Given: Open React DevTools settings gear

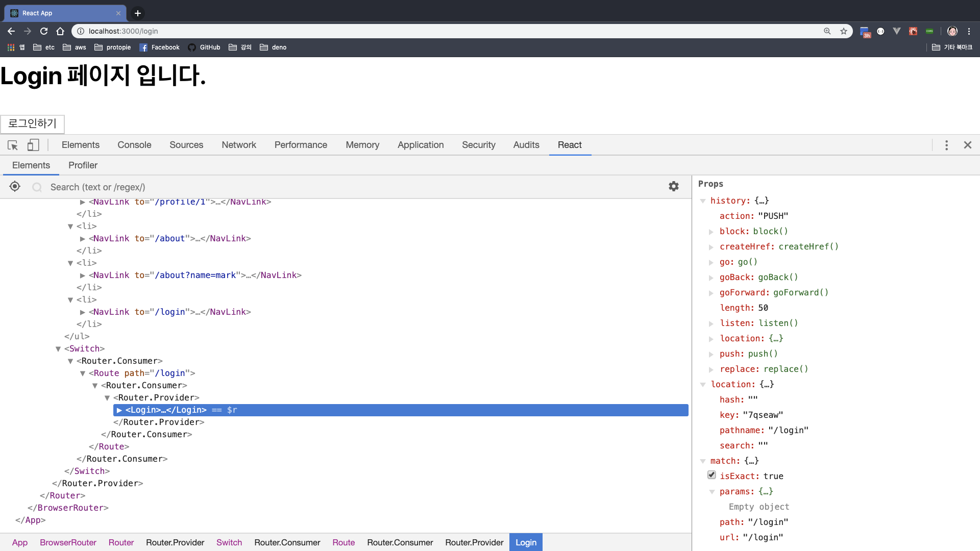Looking at the screenshot, I should (674, 187).
